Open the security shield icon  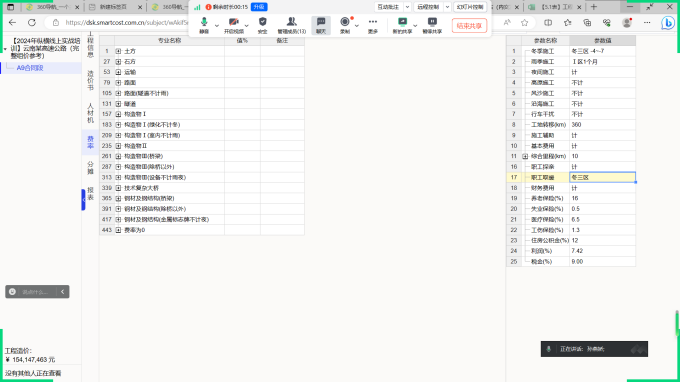click(262, 25)
